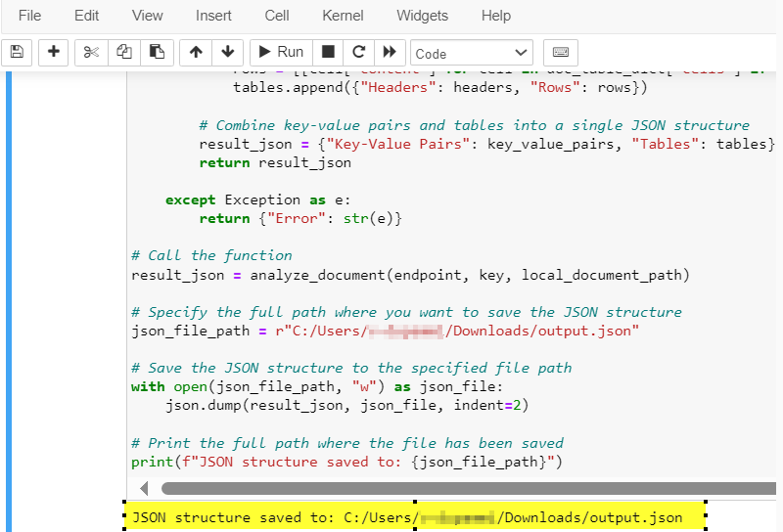Click the result_json Key-Value Pairs dict line
This screenshot has width=783, height=532.
[x=486, y=144]
